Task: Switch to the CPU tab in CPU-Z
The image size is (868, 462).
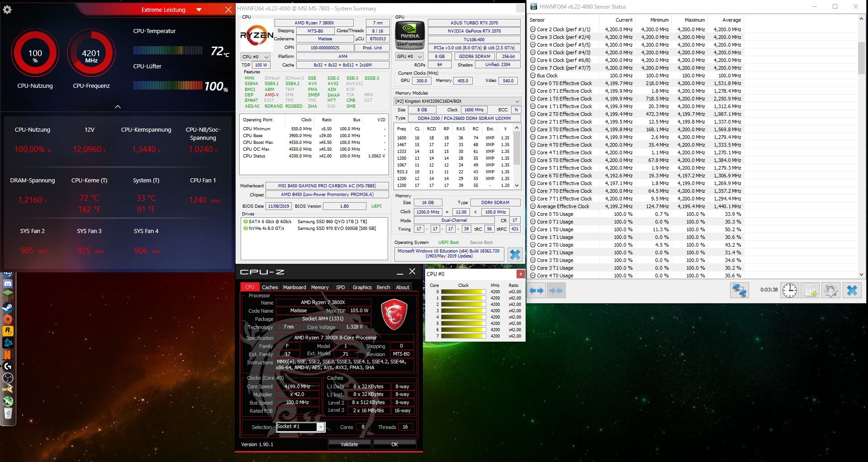Action: pyautogui.click(x=250, y=287)
